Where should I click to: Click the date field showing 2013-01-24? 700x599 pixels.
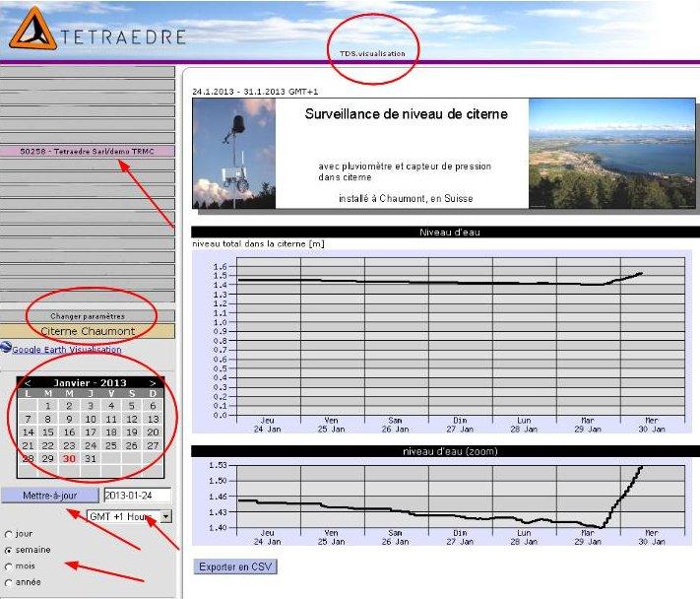[x=137, y=496]
